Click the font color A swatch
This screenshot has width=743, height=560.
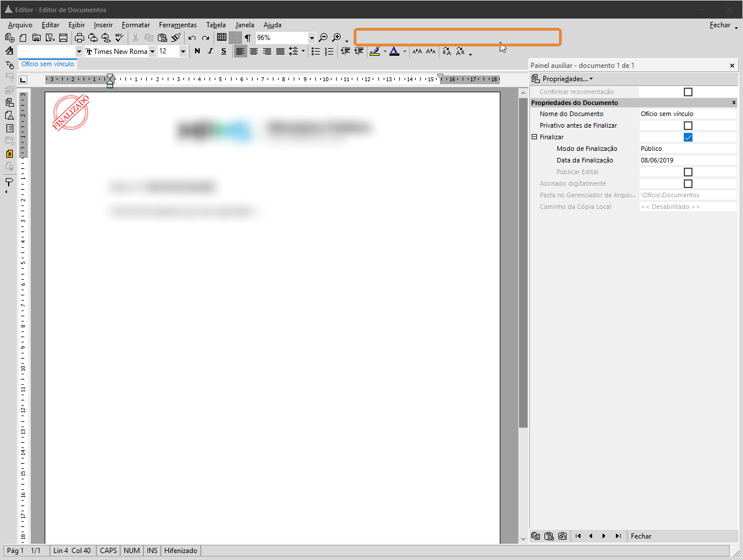tap(394, 51)
